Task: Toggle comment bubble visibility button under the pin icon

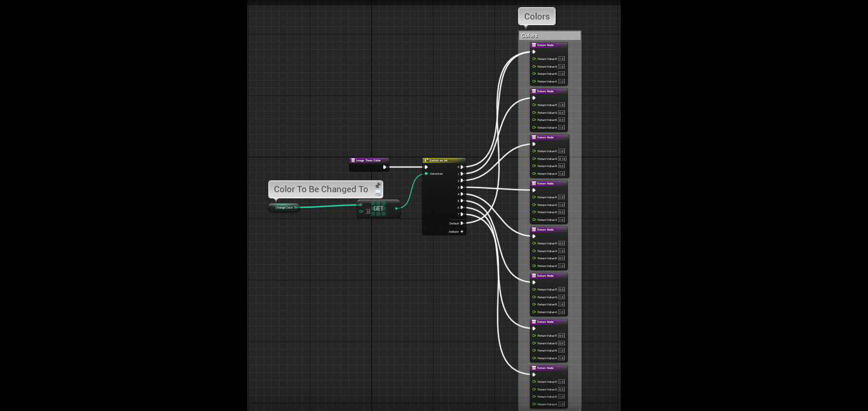Action: pyautogui.click(x=378, y=193)
